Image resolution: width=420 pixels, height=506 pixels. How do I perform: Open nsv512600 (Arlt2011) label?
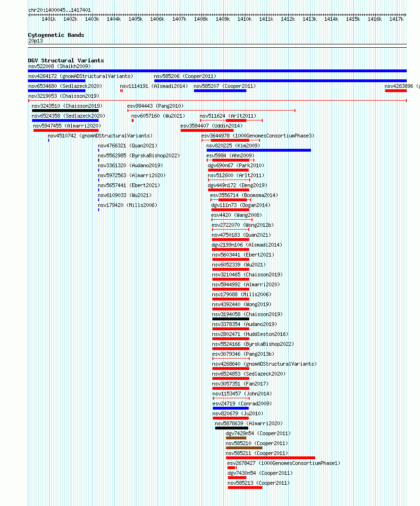pyautogui.click(x=236, y=176)
